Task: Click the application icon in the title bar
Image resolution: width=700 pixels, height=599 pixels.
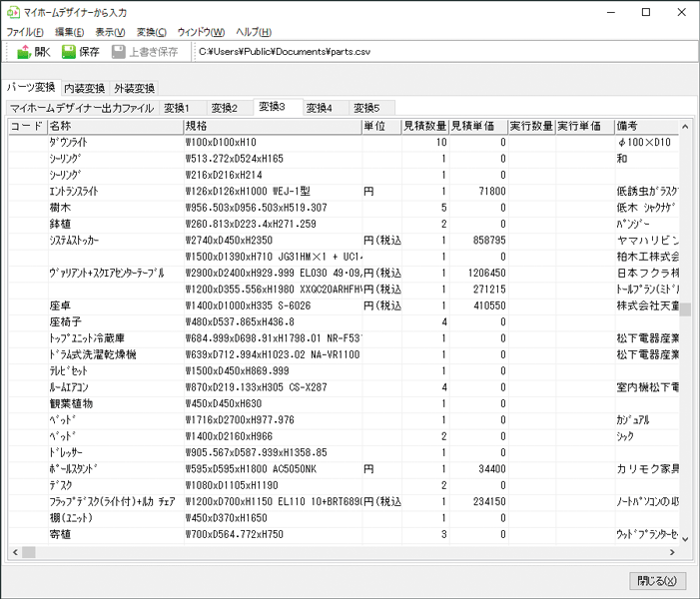Action: pos(12,12)
